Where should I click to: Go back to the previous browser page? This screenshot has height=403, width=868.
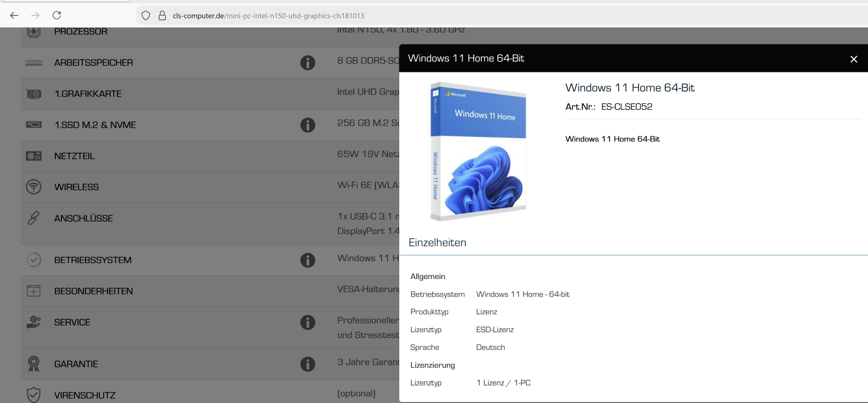[14, 16]
